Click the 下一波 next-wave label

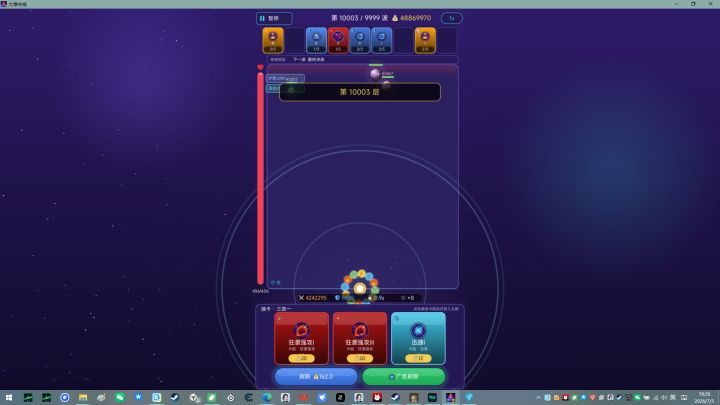click(299, 60)
